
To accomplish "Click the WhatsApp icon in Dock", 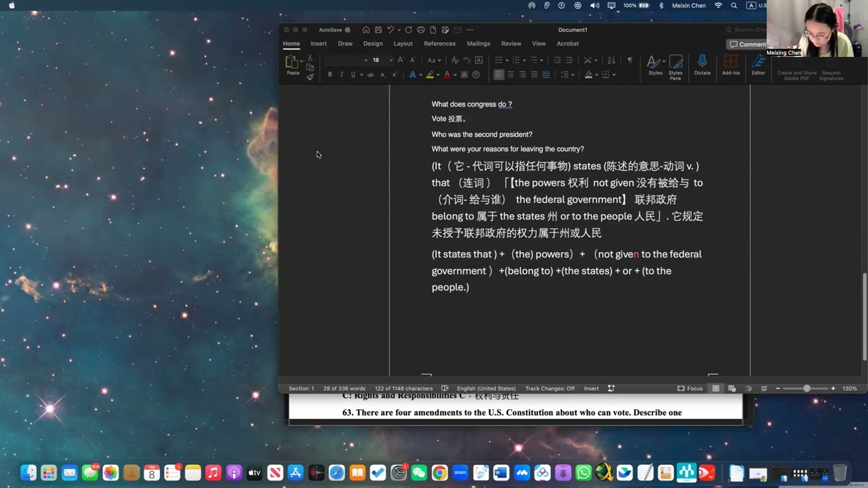I will (583, 472).
